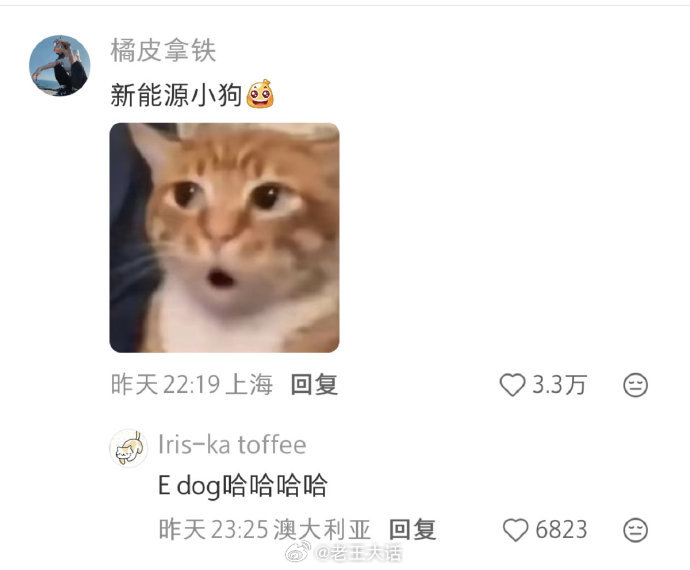Viewport: 690px width, 570px height.
Task: Reply to Iris-ka toffee via 回复
Action: pos(412,529)
